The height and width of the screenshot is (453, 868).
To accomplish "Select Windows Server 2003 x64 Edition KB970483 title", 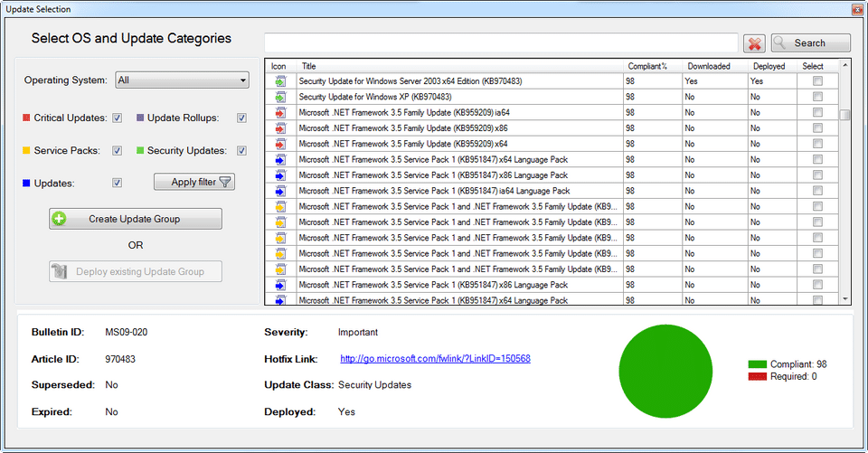I will (x=410, y=80).
